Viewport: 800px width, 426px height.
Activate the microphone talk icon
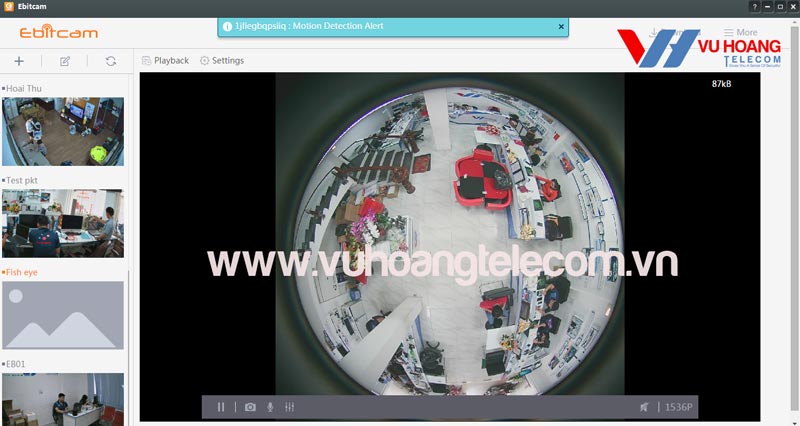point(270,407)
